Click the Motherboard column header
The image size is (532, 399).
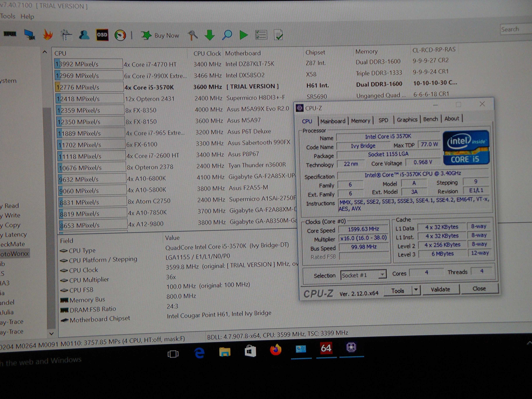pos(243,53)
